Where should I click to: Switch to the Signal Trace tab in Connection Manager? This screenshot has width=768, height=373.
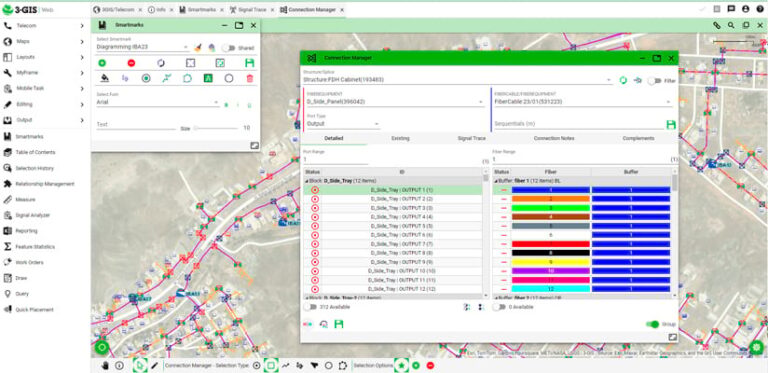pyautogui.click(x=471, y=139)
